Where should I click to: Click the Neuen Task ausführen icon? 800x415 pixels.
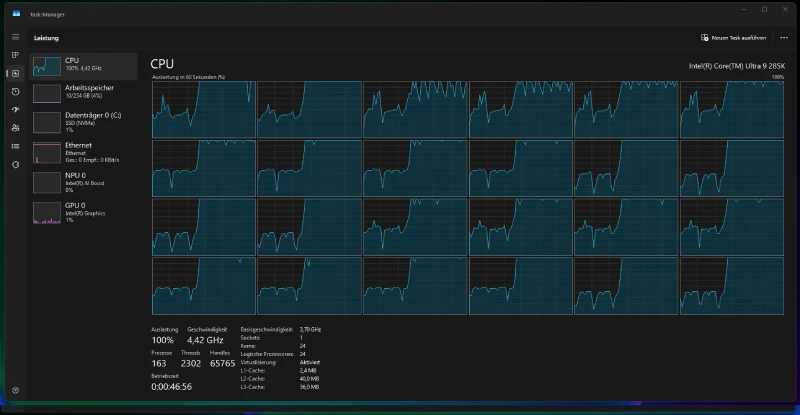click(x=705, y=38)
